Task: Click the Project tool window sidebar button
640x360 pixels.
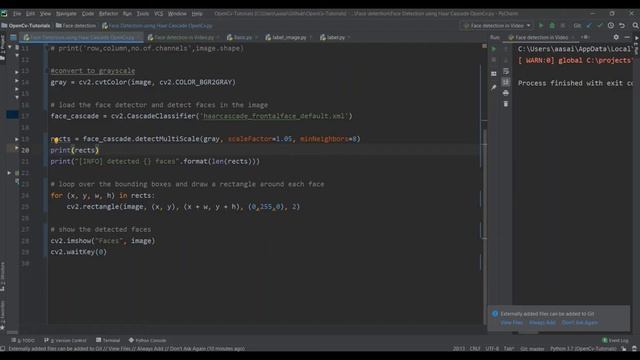Action: (x=3, y=48)
